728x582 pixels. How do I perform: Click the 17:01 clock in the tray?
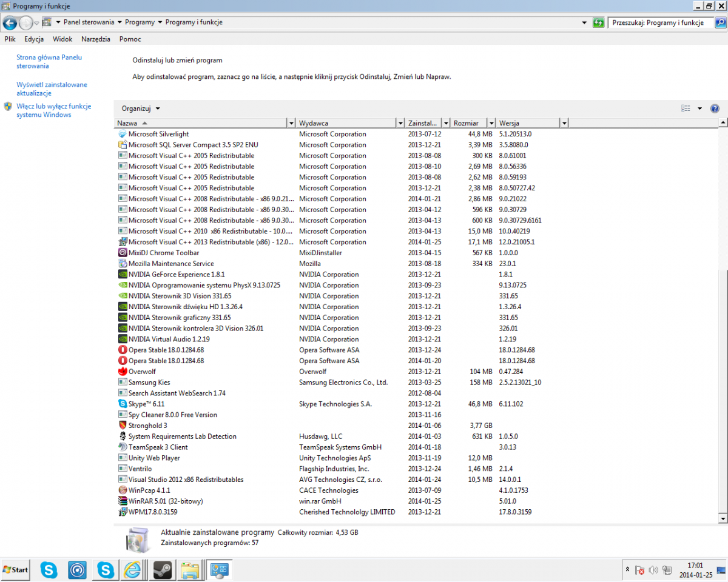(x=696, y=565)
